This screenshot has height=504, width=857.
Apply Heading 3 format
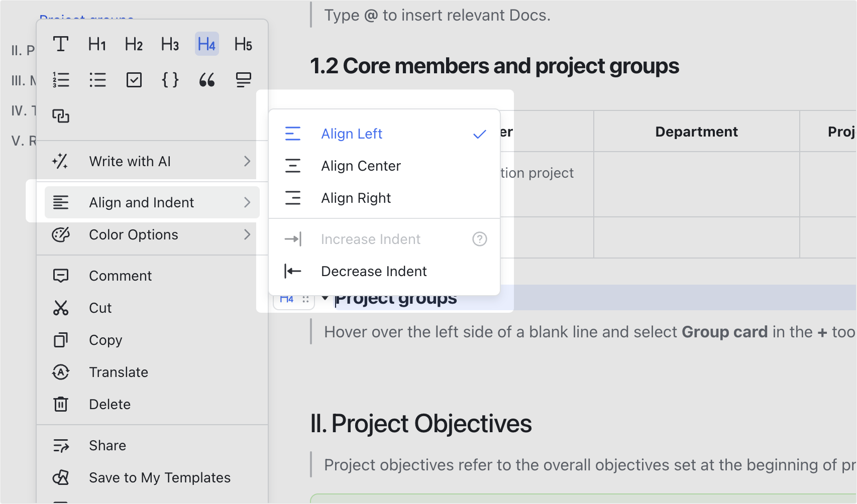pyautogui.click(x=170, y=44)
